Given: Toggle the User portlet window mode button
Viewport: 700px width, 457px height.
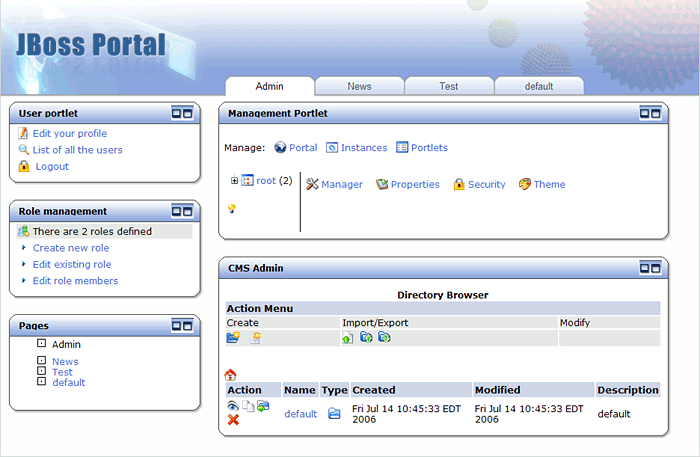Looking at the screenshot, I should tap(182, 113).
